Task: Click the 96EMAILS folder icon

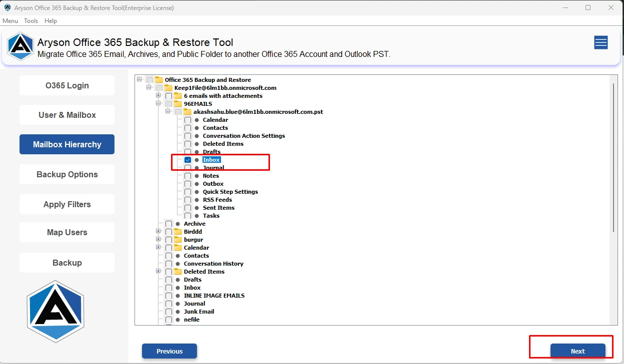Action: (178, 104)
